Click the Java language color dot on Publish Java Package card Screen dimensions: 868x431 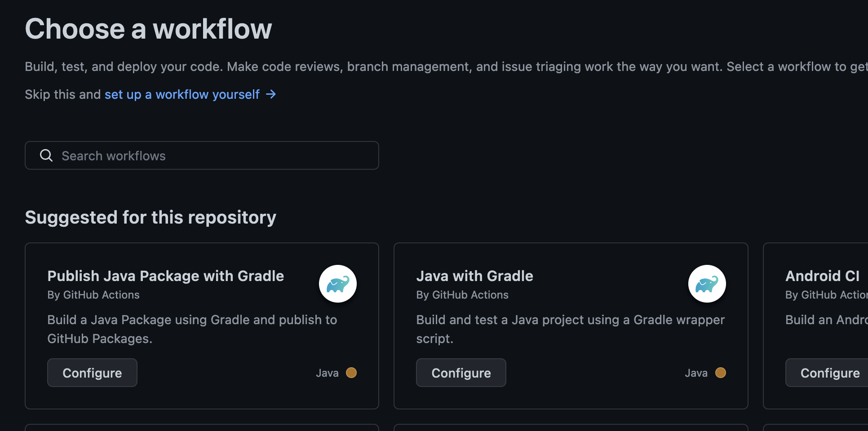click(351, 373)
